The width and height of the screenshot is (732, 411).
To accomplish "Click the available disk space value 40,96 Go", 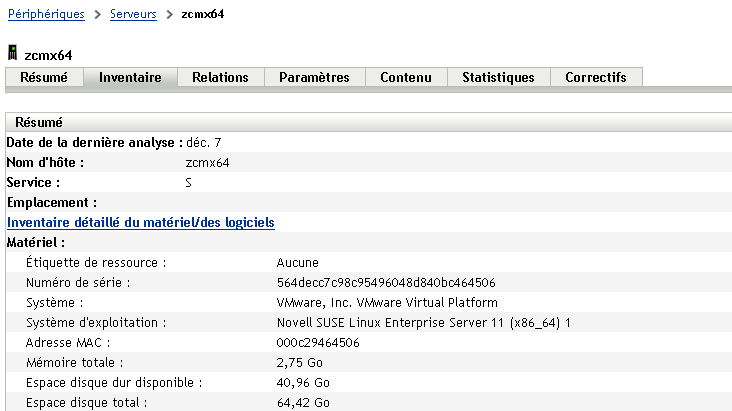I will [305, 382].
